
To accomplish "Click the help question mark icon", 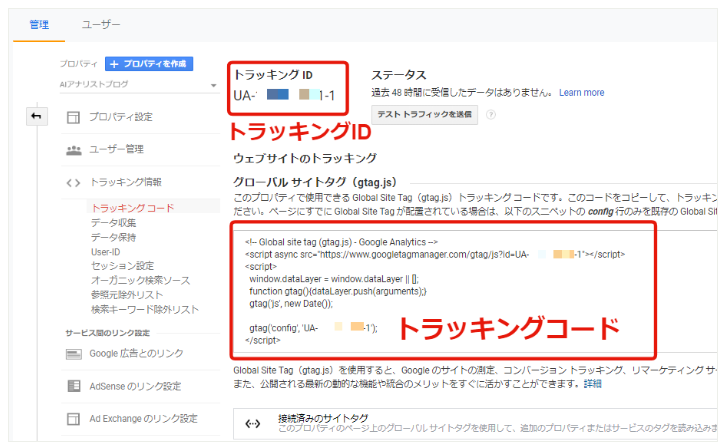I will click(x=491, y=115).
